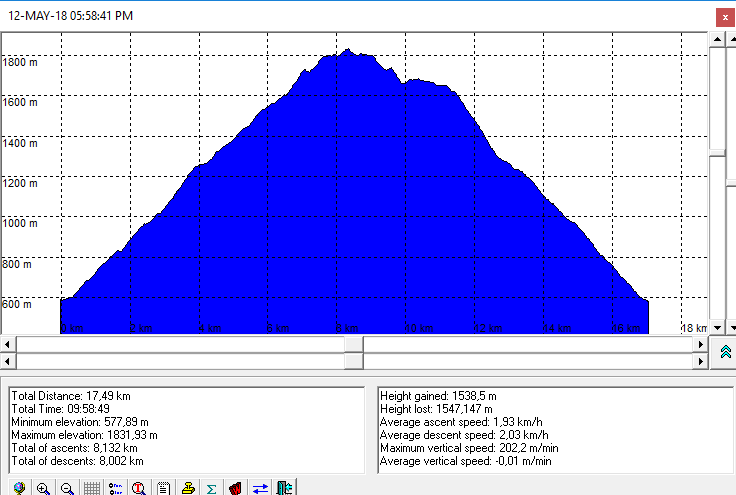Toggle the grid lines icon

tap(91, 488)
